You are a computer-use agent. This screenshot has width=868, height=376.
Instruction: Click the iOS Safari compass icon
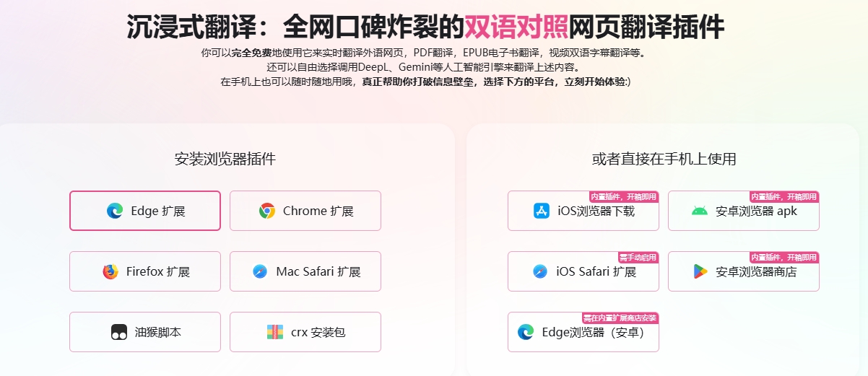[540, 271]
